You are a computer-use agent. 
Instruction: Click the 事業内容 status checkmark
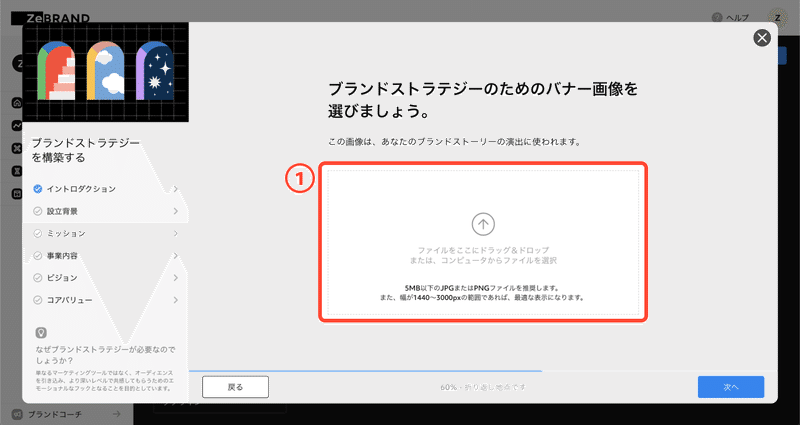coord(37,256)
